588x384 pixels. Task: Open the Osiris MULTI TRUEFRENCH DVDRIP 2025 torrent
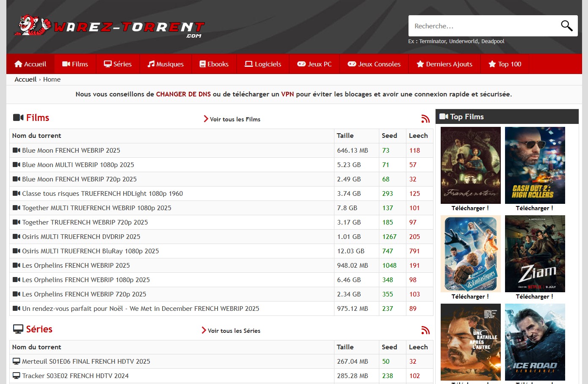click(81, 237)
